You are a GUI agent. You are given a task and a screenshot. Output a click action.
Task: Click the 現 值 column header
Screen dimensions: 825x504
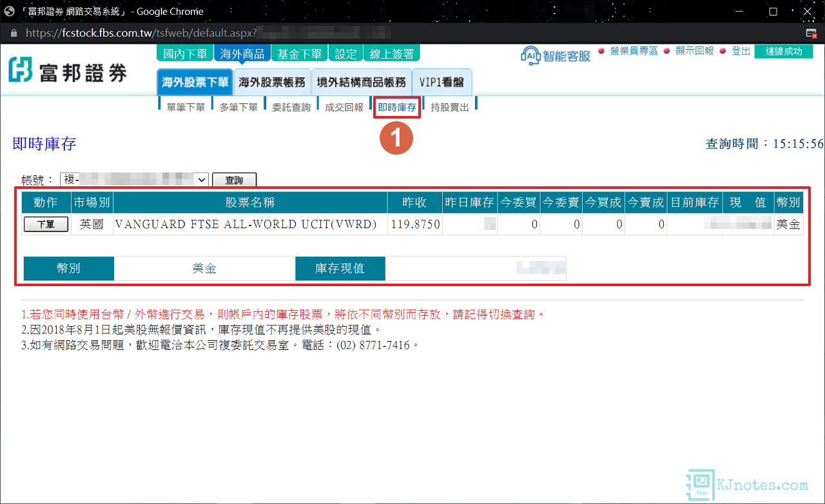point(748,202)
